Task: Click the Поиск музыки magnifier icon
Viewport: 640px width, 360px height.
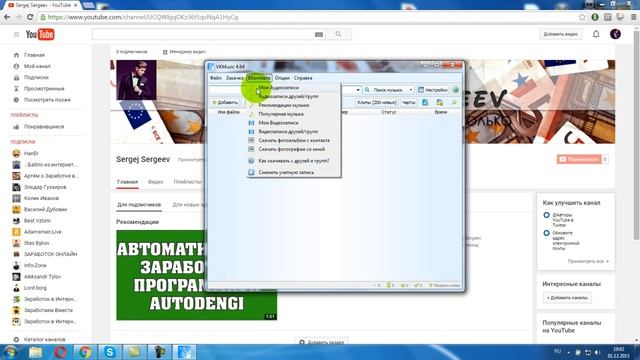Action: click(x=367, y=90)
